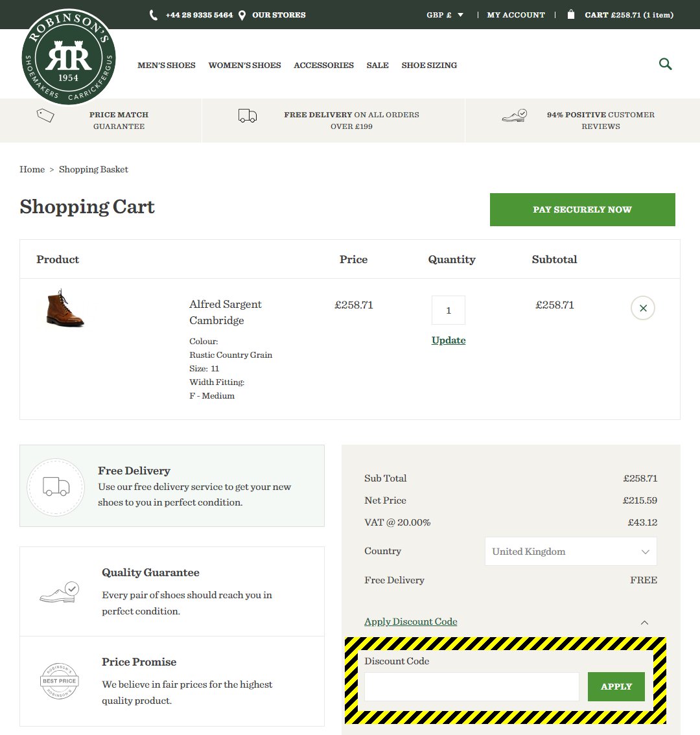
Task: Click the delivery truck banner icon
Action: pyautogui.click(x=248, y=116)
